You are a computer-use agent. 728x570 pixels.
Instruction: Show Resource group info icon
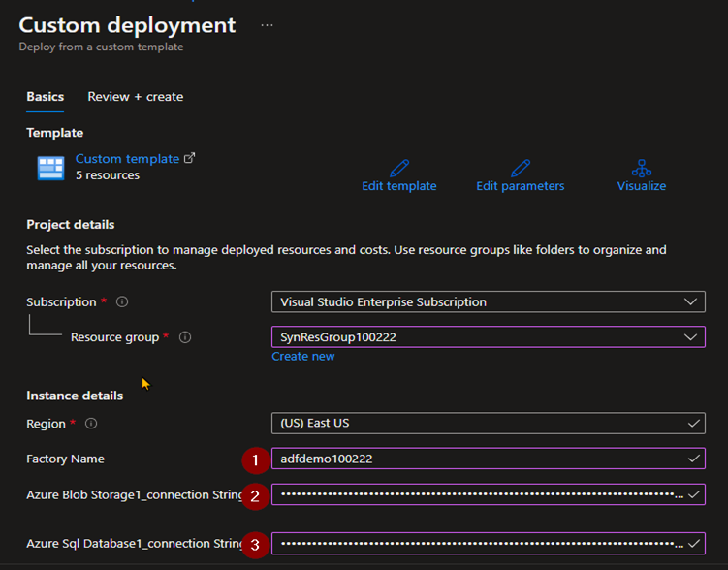pyautogui.click(x=185, y=337)
